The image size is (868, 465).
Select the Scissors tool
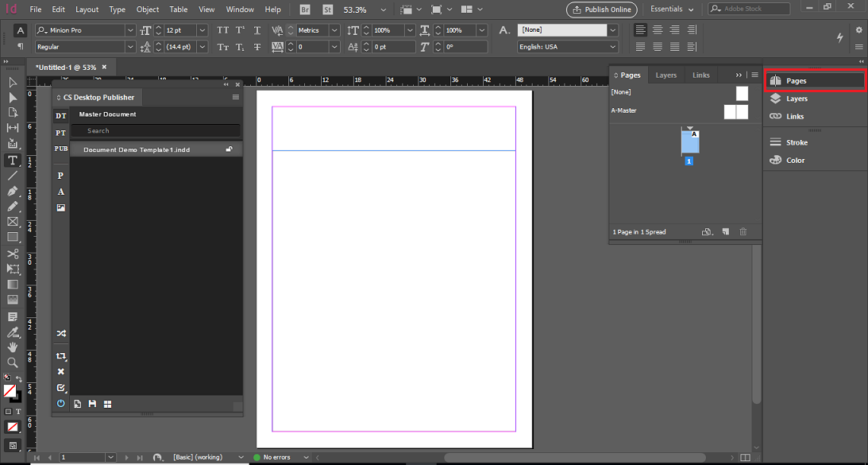tap(13, 254)
